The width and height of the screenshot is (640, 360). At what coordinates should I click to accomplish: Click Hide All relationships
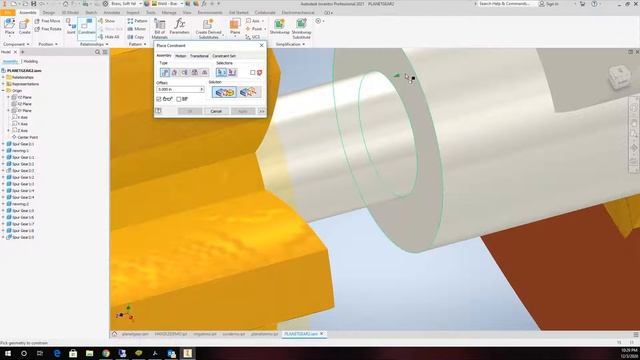[109, 37]
